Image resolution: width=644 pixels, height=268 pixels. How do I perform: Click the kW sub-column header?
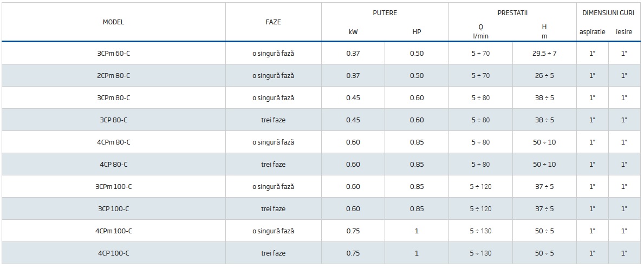(353, 32)
